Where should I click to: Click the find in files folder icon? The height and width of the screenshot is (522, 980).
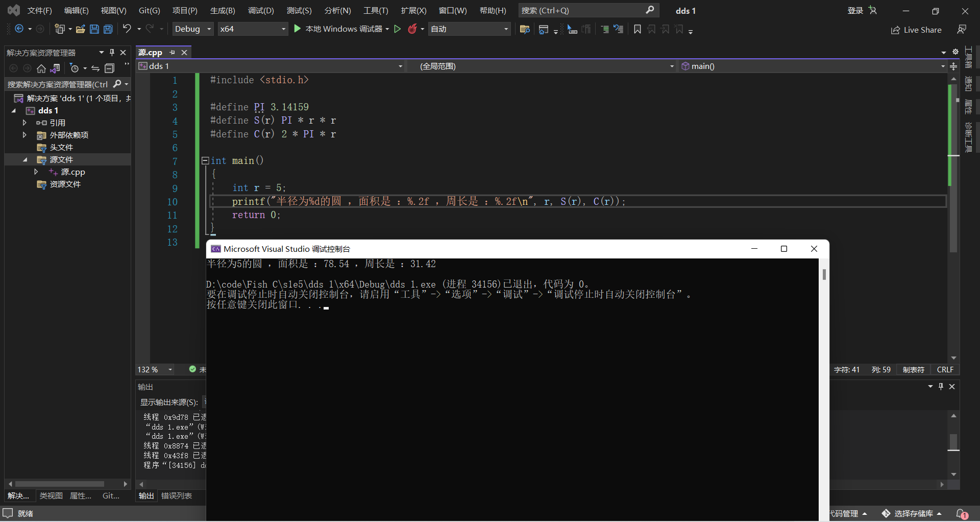(524, 29)
